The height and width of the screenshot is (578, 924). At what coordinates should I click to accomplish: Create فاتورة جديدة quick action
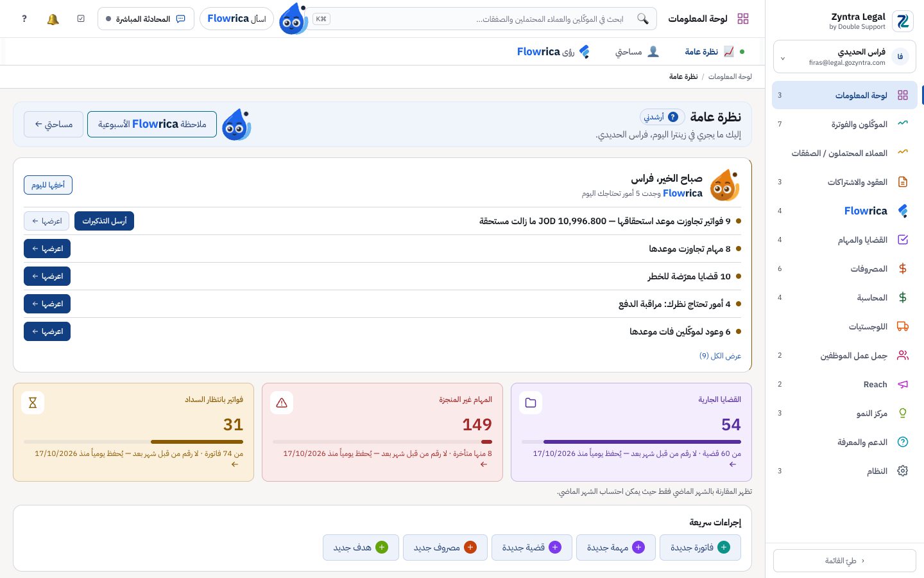tap(700, 547)
